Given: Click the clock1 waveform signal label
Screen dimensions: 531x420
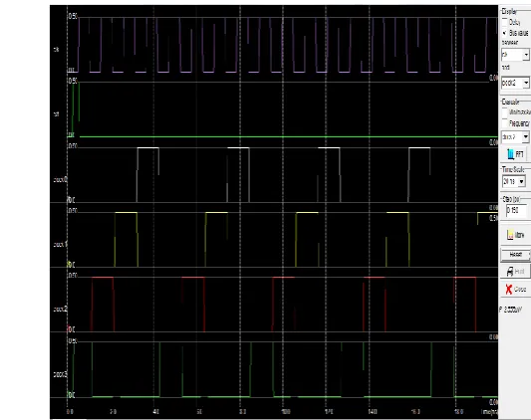Looking at the screenshot, I should click(61, 245).
